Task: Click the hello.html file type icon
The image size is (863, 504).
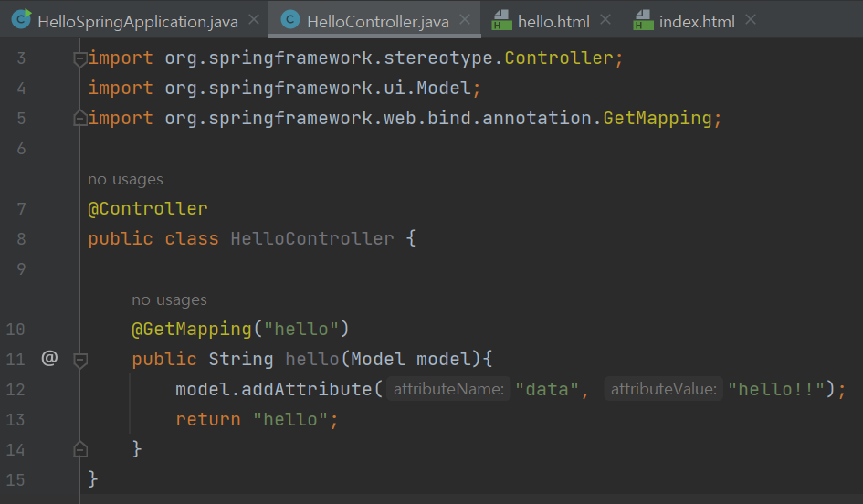Action: pyautogui.click(x=501, y=20)
